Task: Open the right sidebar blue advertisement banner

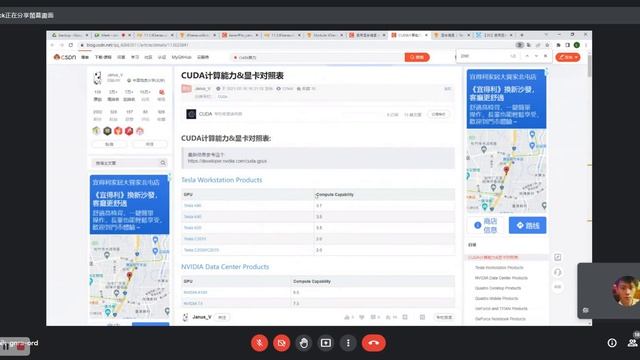Action: (506, 99)
